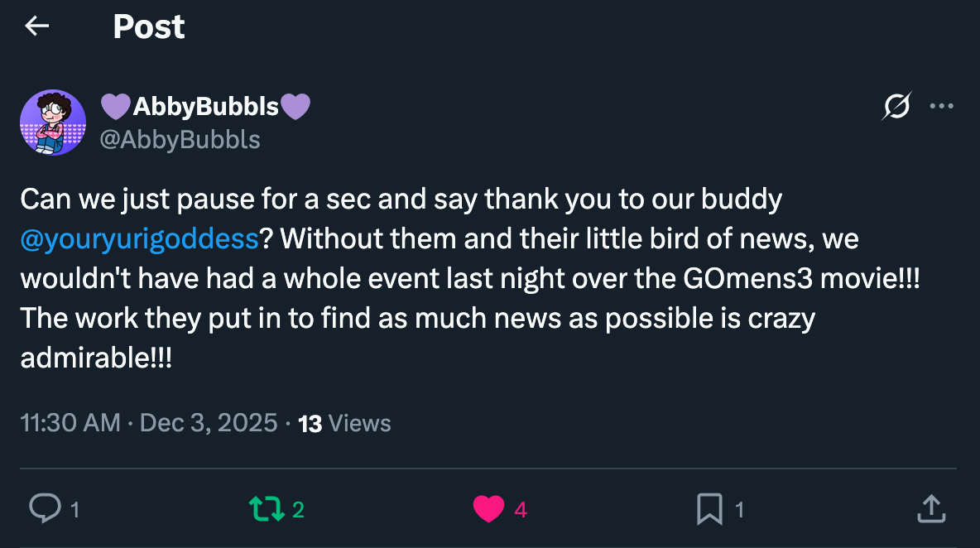
Task: Go back using the left arrow
Action: click(x=37, y=26)
